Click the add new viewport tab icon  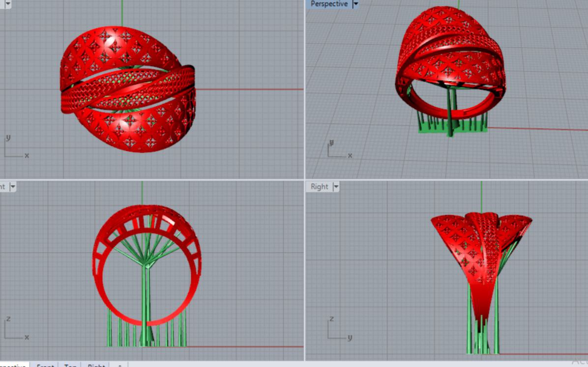pos(119,365)
